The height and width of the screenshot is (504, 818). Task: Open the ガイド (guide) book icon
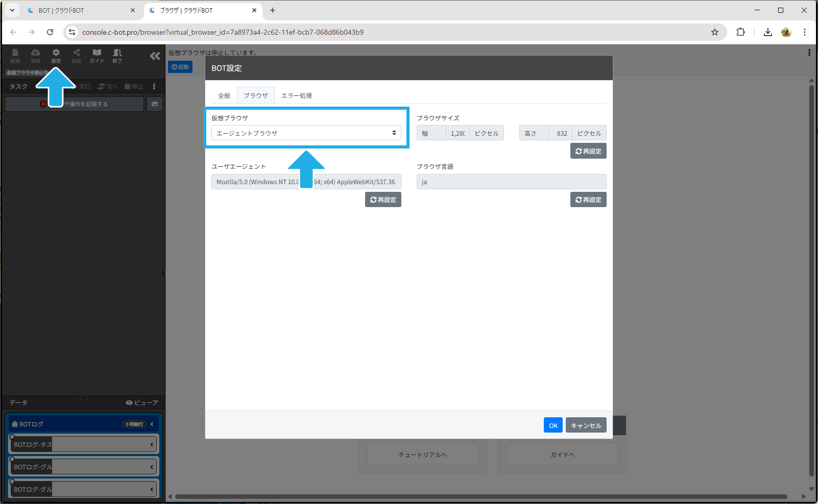[x=97, y=56]
